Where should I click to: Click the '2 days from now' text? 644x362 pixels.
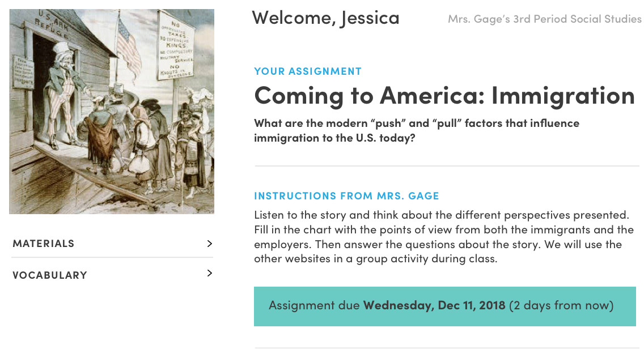(561, 305)
